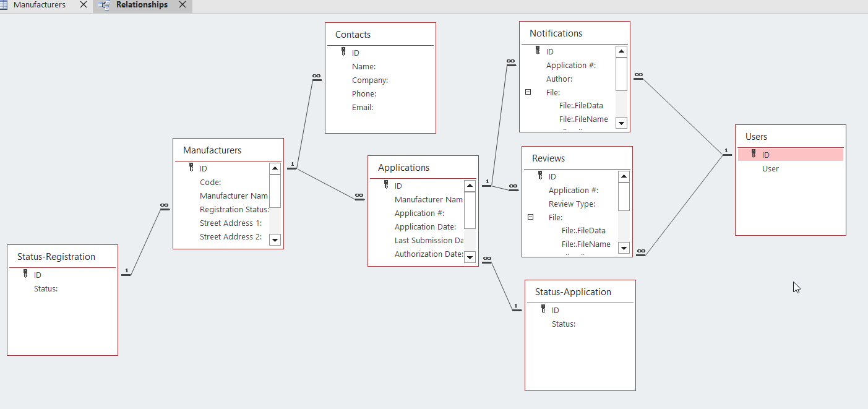Select the Phone: field in Contacts
The width and height of the screenshot is (868, 409).
[364, 94]
